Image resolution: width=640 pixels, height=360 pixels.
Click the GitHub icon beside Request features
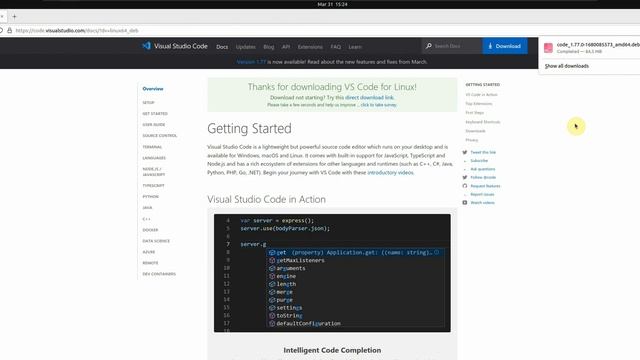tap(464, 186)
